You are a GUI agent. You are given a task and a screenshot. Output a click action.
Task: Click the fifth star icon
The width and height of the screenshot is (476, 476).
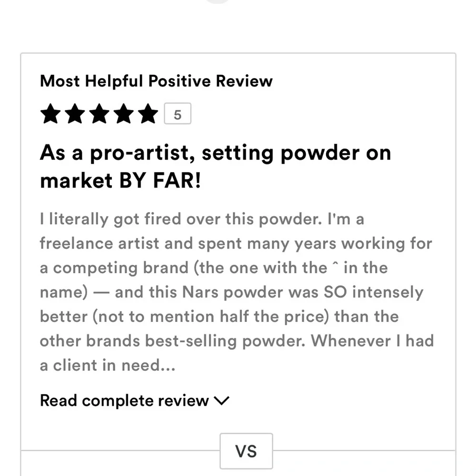tap(148, 114)
